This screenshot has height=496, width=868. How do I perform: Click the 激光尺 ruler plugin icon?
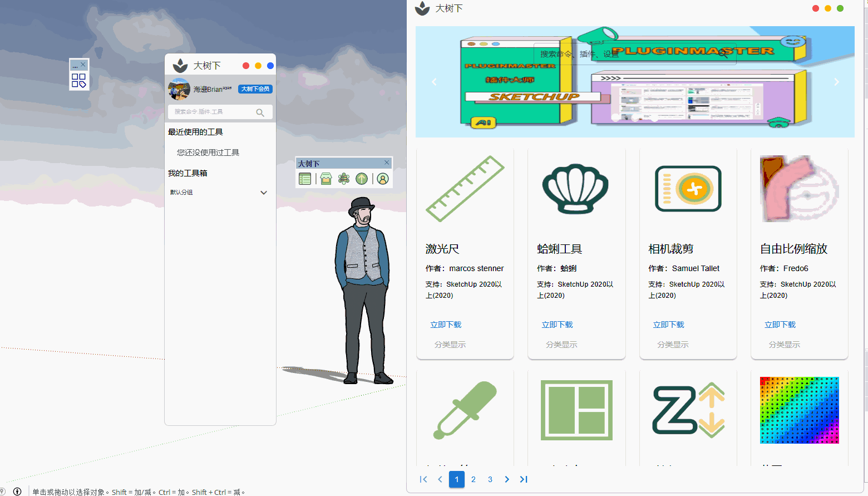[x=465, y=189]
